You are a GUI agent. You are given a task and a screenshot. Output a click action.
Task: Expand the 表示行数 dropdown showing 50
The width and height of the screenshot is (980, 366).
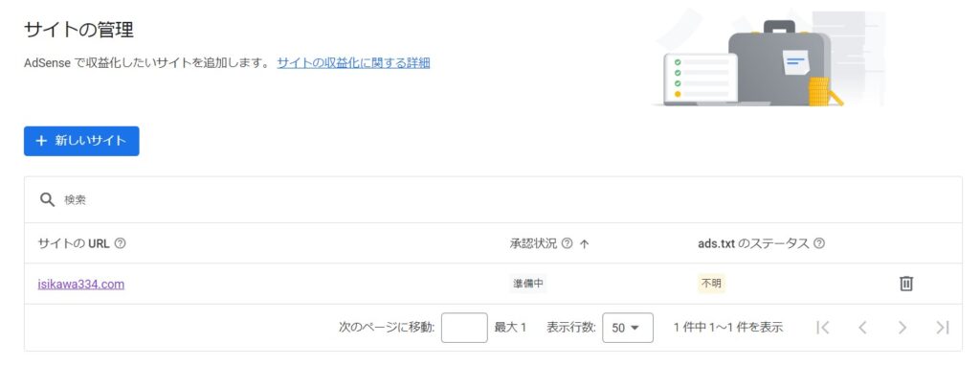628,328
